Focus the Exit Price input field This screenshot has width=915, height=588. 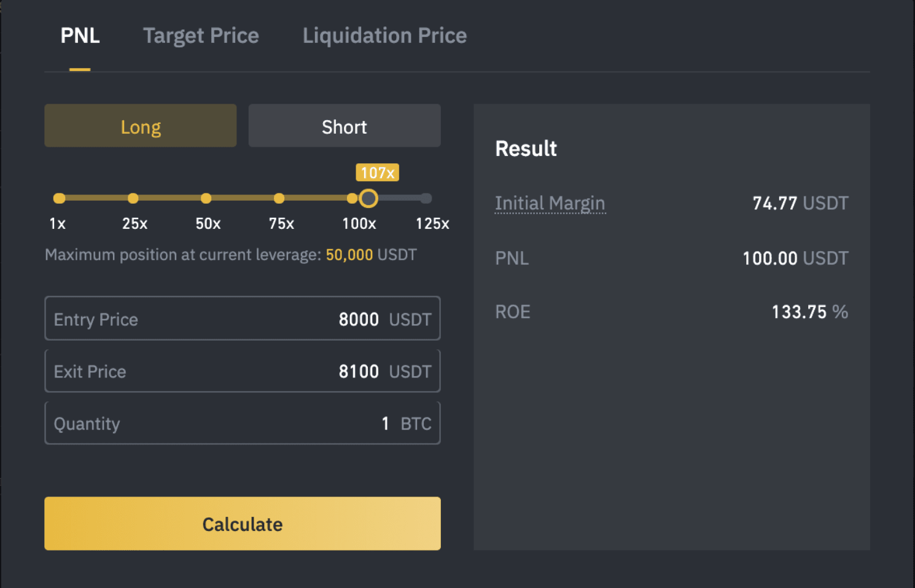[x=243, y=371]
